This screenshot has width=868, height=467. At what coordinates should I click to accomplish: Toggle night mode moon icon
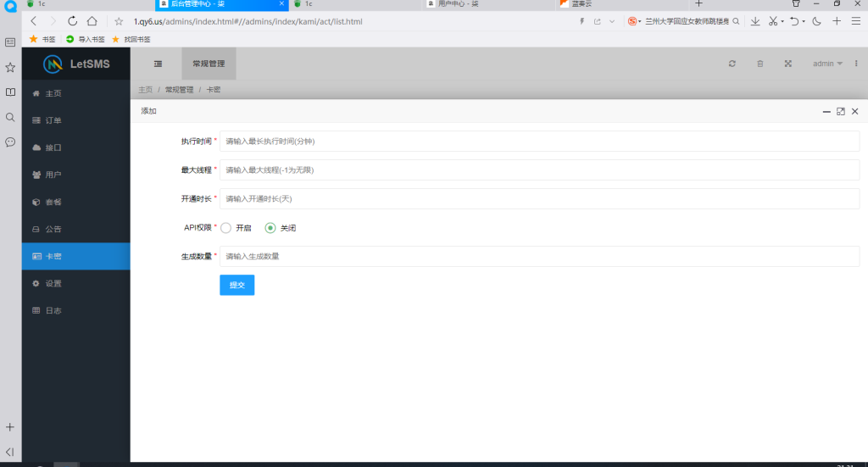pos(816,21)
